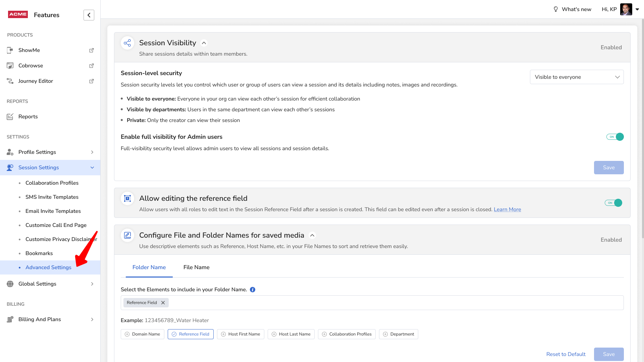Click the Journey Editor sidebar icon
Screen dimensions: 644x362
pos(10,81)
